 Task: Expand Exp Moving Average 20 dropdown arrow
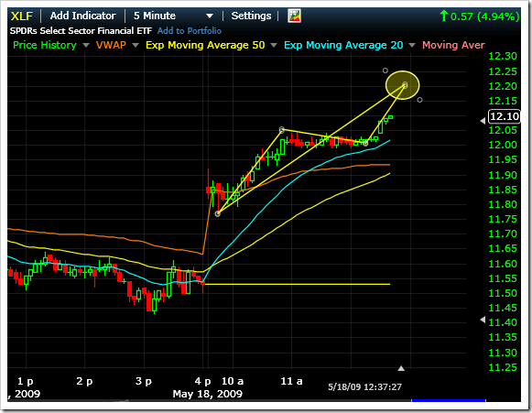tap(412, 45)
